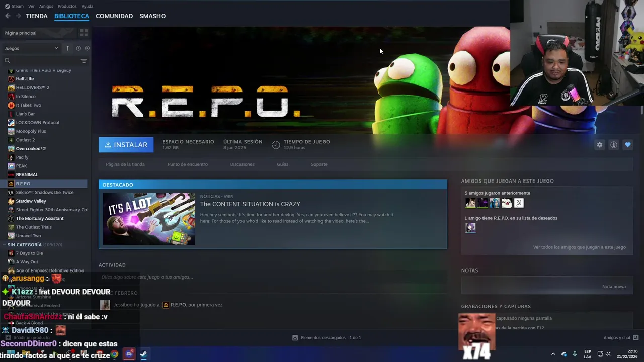Open the Amigos menu
The width and height of the screenshot is (644, 362).
pos(46,6)
